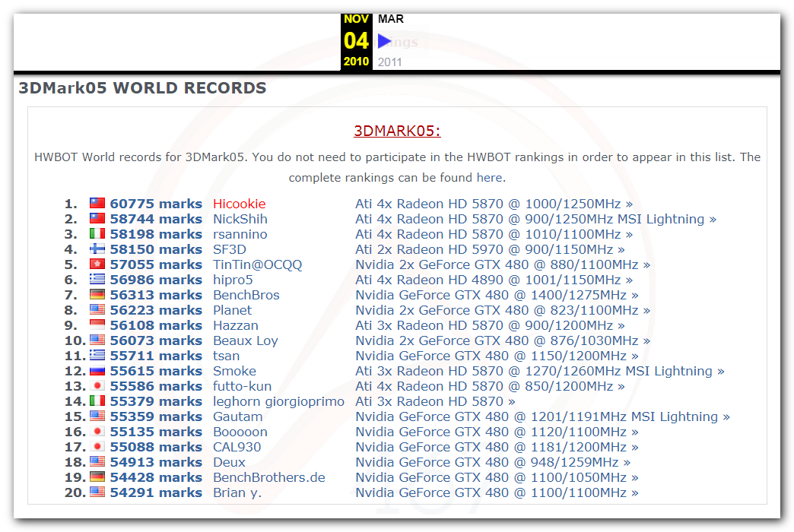Open Ati 4x Radeon HD 4890 hardware link
This screenshot has width=794, height=532.
494,280
